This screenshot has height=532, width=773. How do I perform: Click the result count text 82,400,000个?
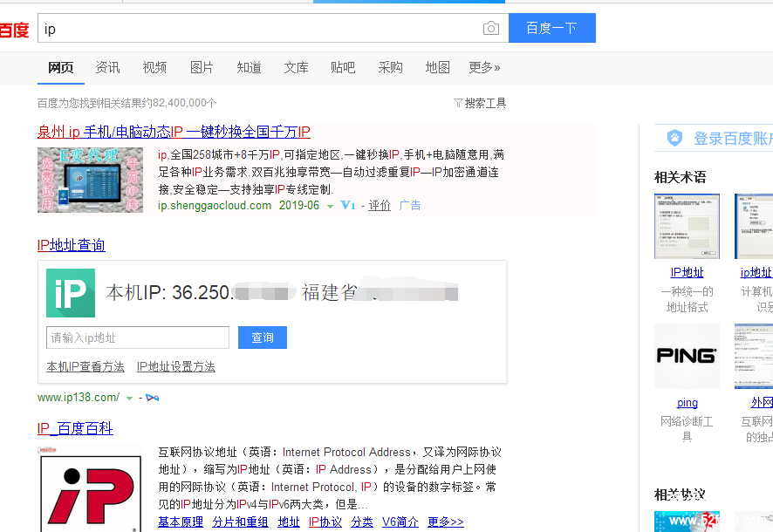(185, 103)
